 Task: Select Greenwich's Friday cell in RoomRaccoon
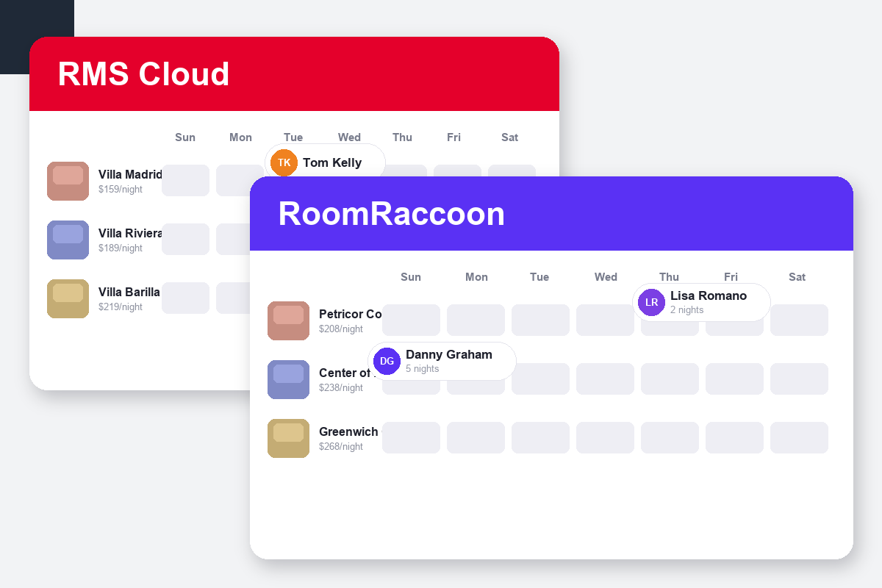tap(734, 438)
